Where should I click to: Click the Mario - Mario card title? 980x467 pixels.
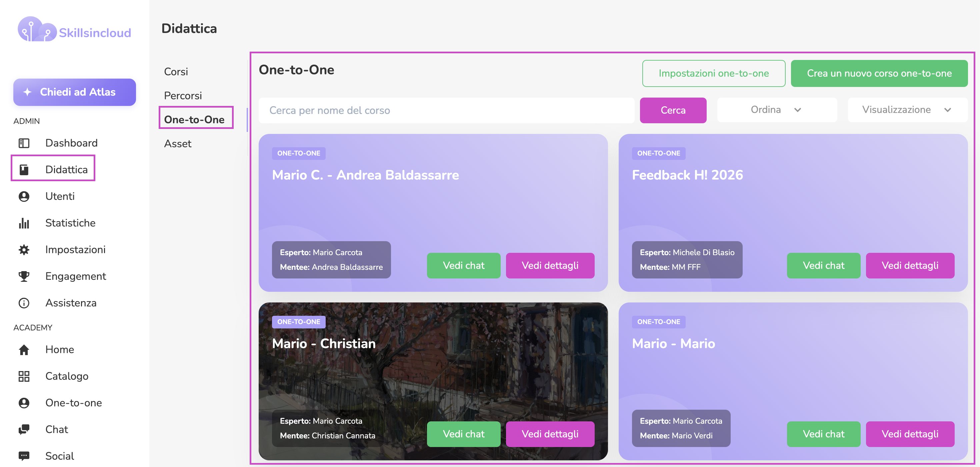click(x=673, y=343)
